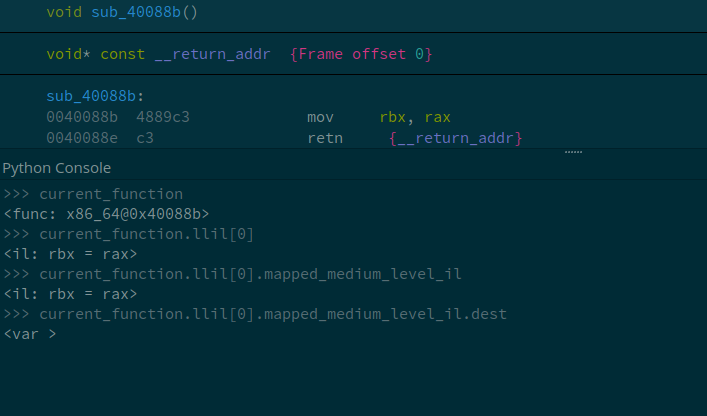Select the mov instruction mnemonic
The image size is (707, 416).
click(321, 117)
